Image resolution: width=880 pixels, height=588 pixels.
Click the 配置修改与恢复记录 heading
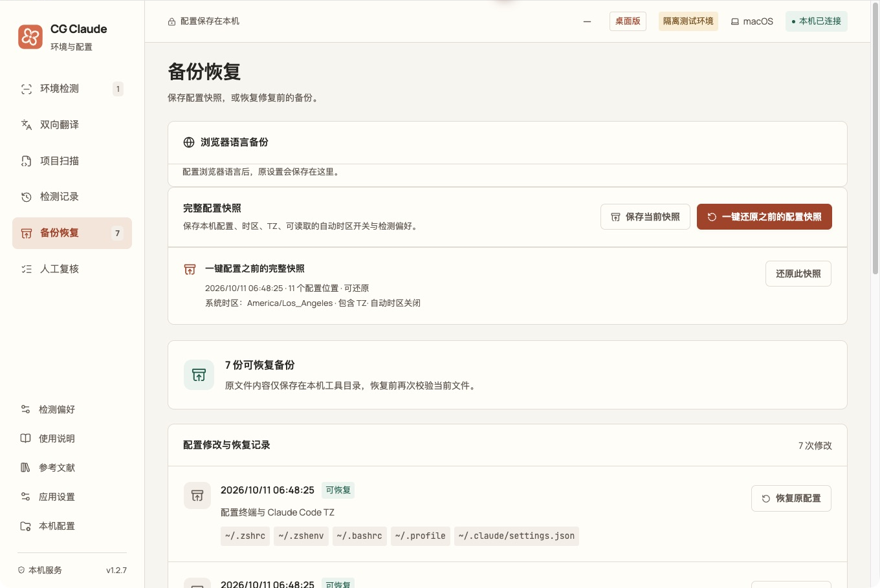pyautogui.click(x=226, y=445)
